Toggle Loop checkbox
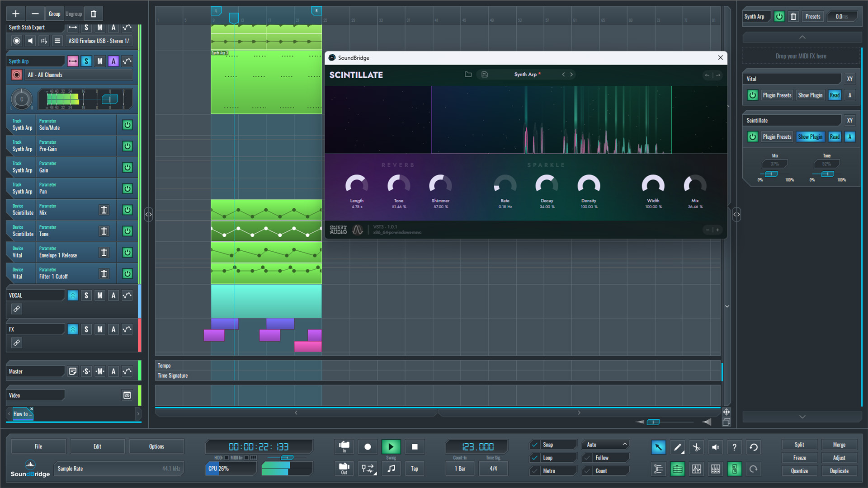Image resolution: width=868 pixels, height=488 pixels. [x=534, y=458]
